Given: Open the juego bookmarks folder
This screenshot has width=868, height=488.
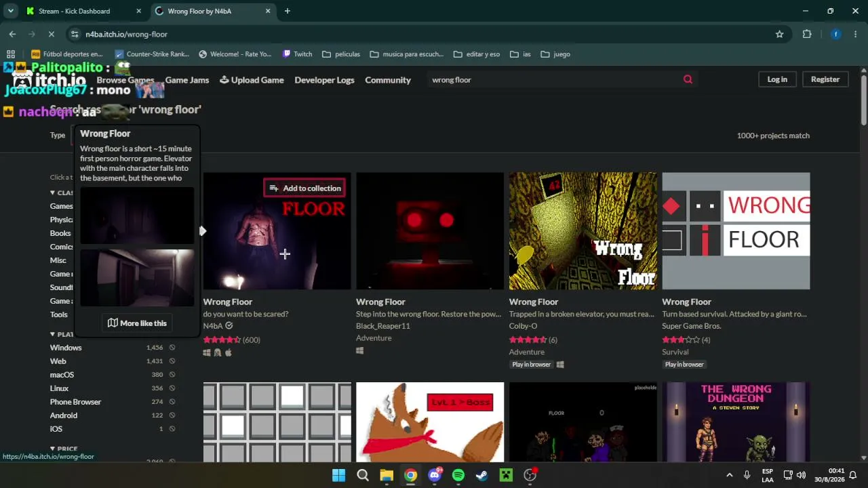Looking at the screenshot, I should (555, 54).
